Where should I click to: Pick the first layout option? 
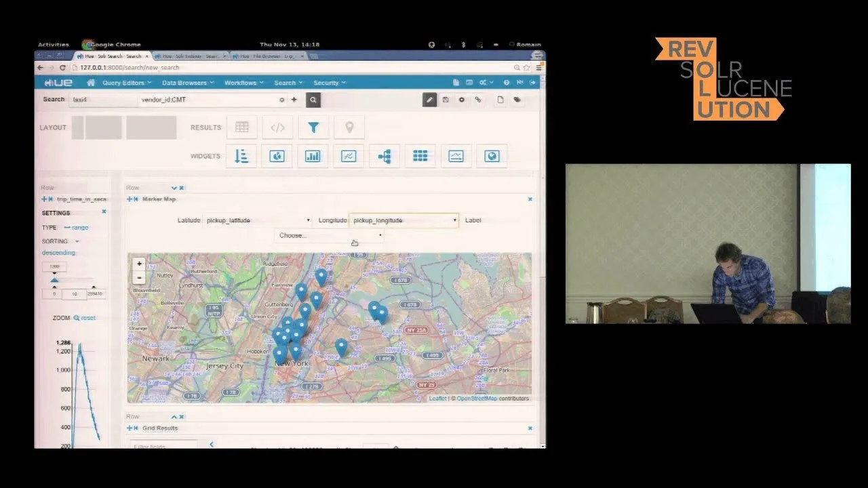coord(96,127)
